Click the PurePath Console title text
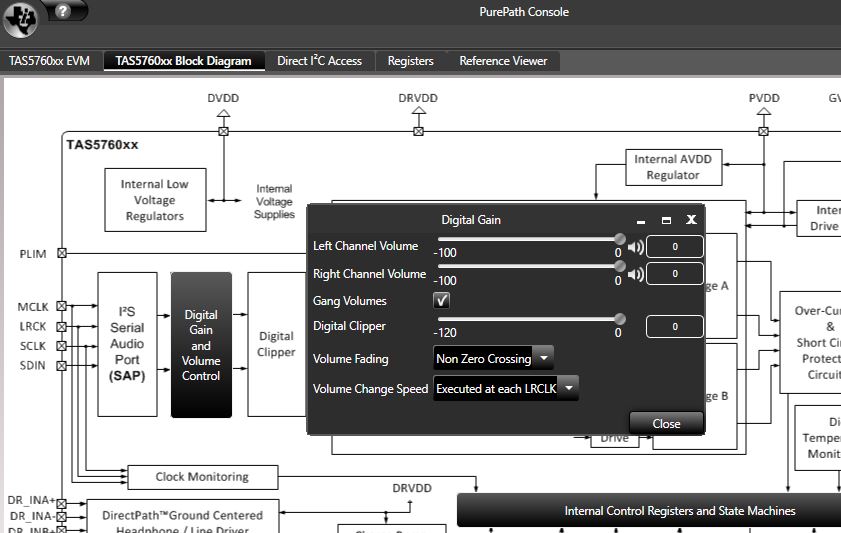This screenshot has width=841, height=533. coord(524,12)
